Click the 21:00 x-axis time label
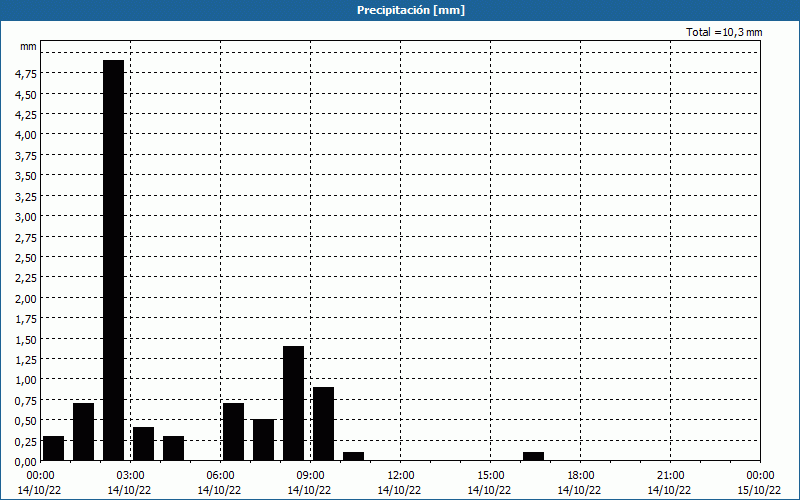Viewport: 800px width, 500px height. tap(669, 476)
